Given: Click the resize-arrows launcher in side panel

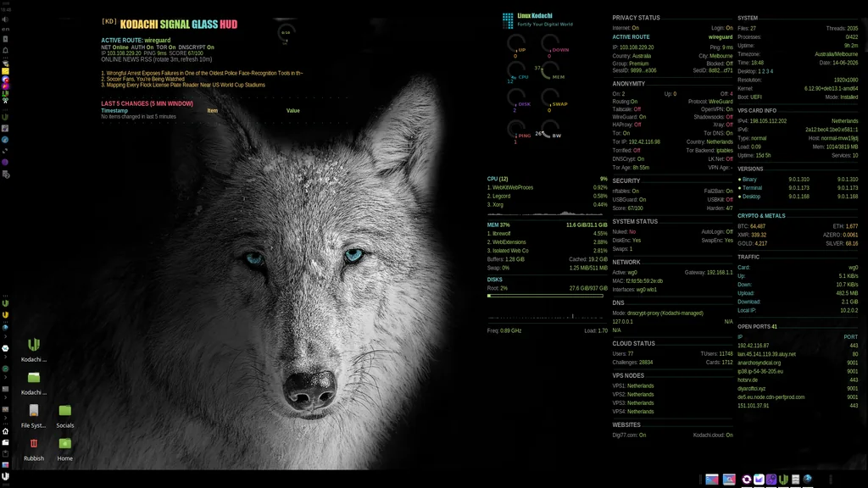Looking at the screenshot, I should [x=6, y=151].
